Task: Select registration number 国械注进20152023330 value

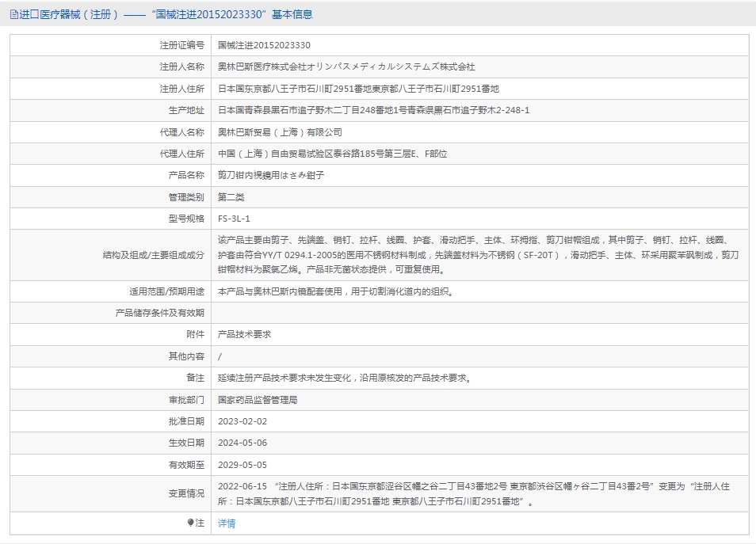Action: coord(264,45)
